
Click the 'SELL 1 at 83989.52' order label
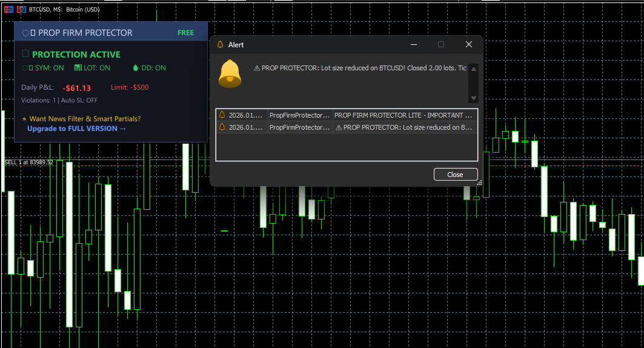[28, 162]
